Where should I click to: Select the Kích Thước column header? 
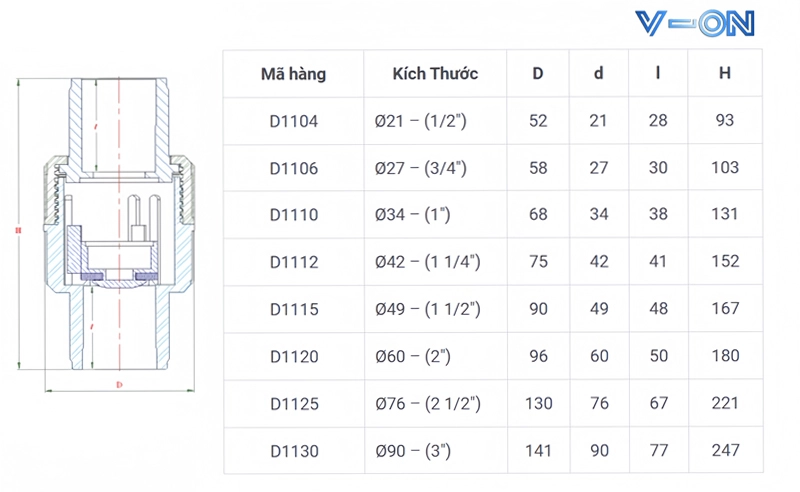click(435, 73)
